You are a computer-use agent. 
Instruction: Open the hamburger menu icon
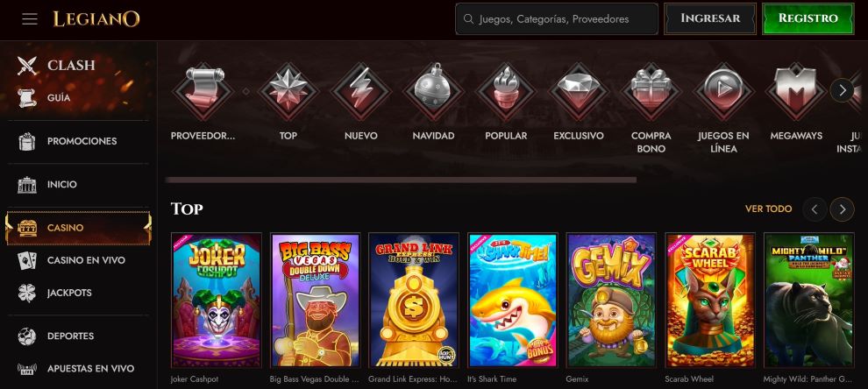(29, 18)
